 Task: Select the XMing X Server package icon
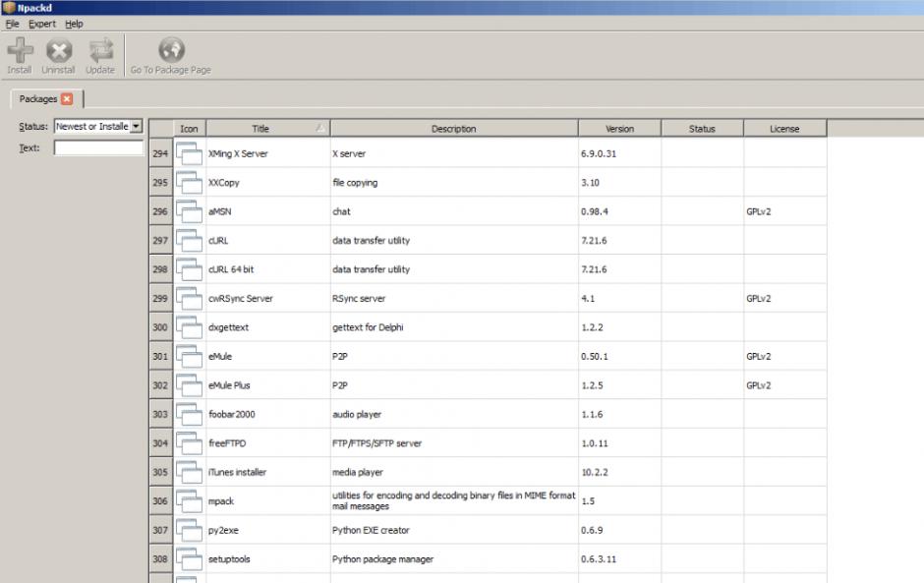coord(189,153)
